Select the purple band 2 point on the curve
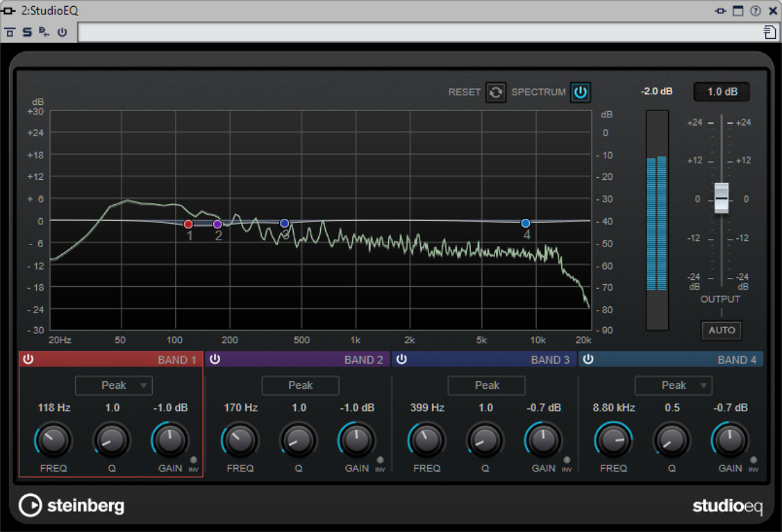The image size is (782, 532). (217, 224)
